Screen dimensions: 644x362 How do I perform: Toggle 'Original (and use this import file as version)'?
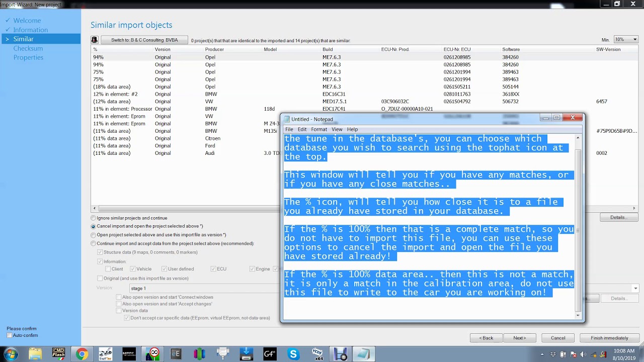click(x=100, y=279)
